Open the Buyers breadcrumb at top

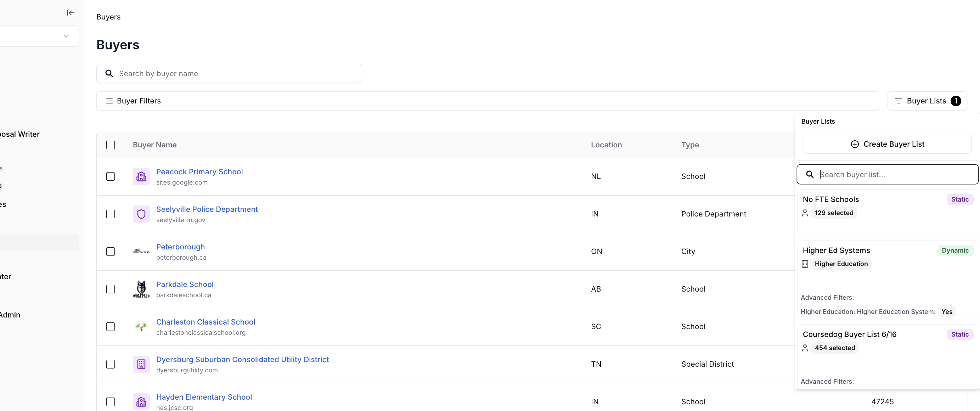click(x=108, y=17)
